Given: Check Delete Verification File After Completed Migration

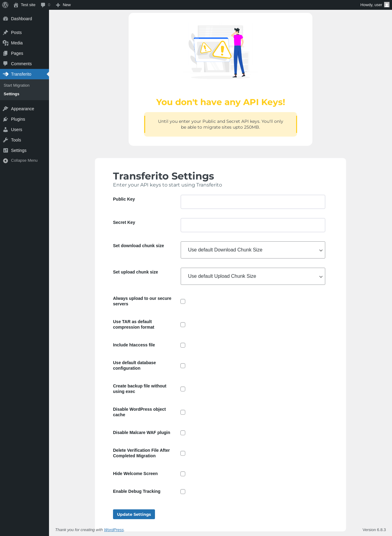Looking at the screenshot, I should pos(183,453).
